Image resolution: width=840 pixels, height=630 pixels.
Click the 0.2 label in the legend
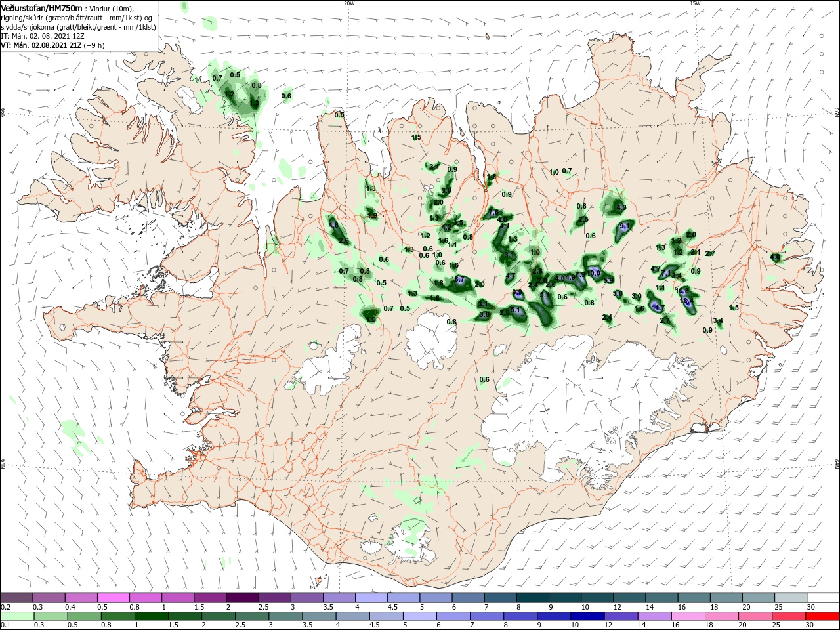pyautogui.click(x=5, y=608)
